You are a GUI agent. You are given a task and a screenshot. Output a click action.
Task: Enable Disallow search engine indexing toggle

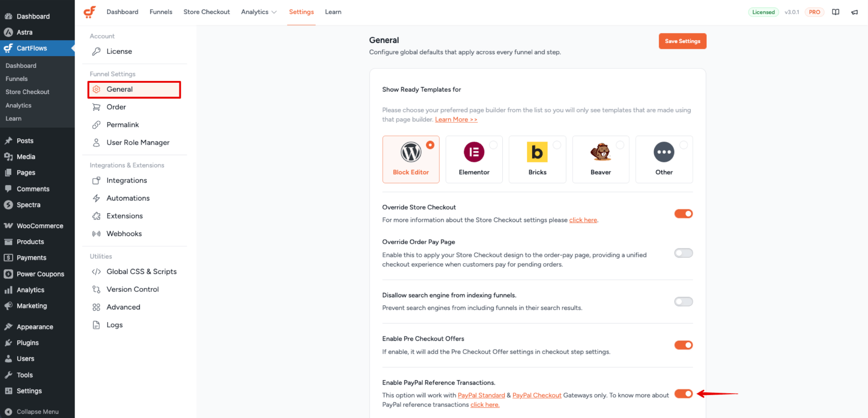[x=684, y=302]
